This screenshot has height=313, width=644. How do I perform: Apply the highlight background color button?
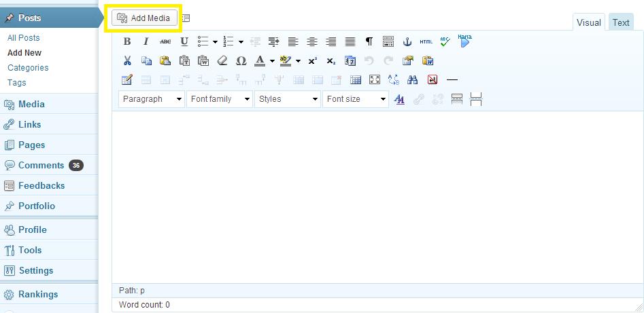point(285,60)
